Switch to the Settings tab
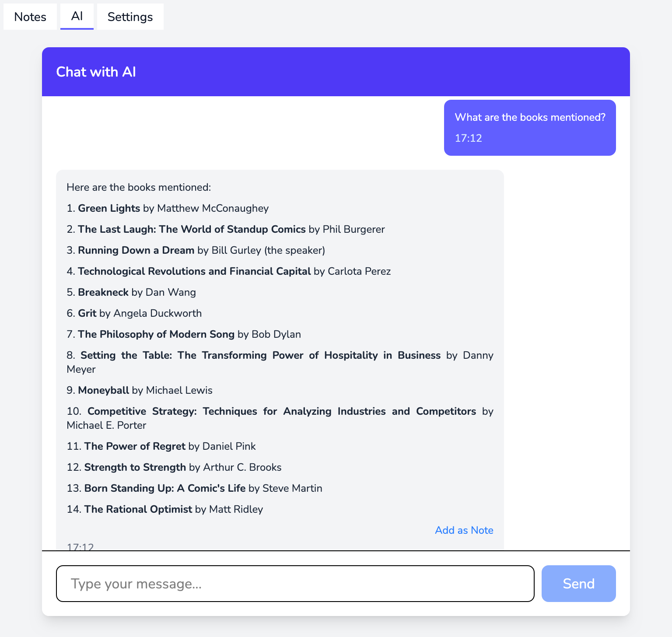Screen dimensions: 672x637 129,17
